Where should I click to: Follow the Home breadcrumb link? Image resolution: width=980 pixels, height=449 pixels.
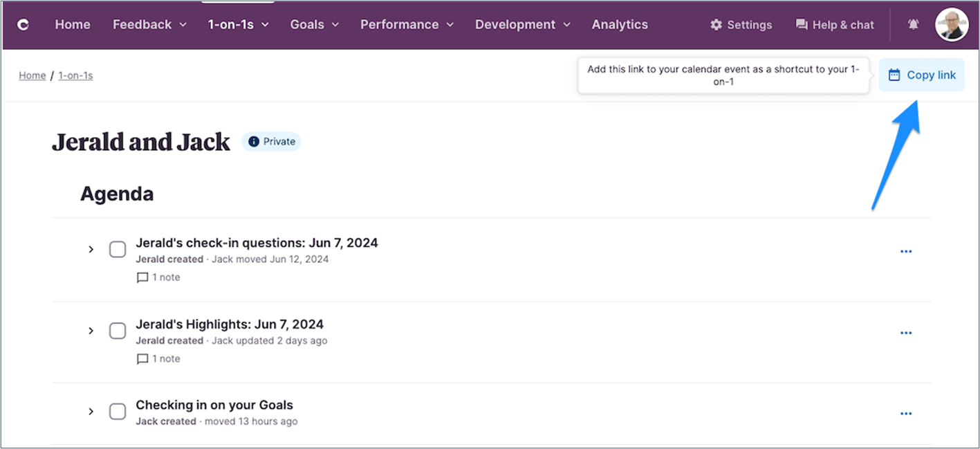tap(33, 75)
